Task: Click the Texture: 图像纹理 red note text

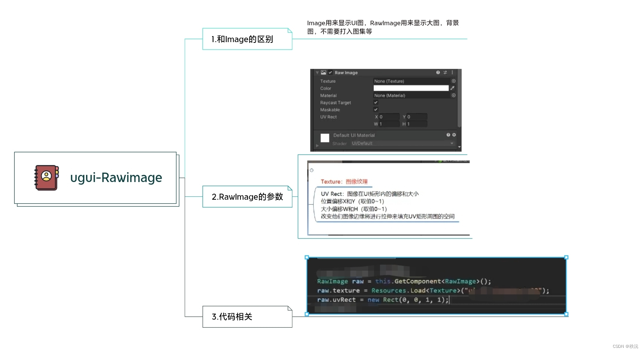Action: coord(344,181)
